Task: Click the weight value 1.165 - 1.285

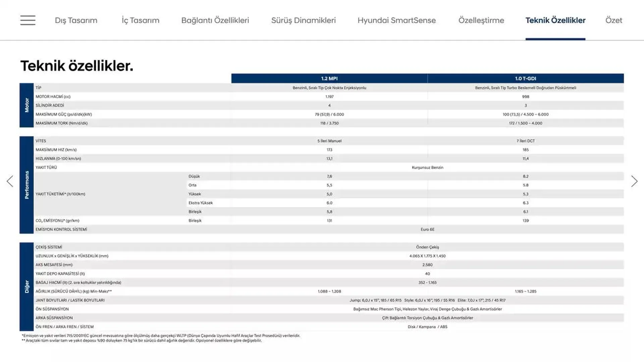Action: tap(526, 291)
